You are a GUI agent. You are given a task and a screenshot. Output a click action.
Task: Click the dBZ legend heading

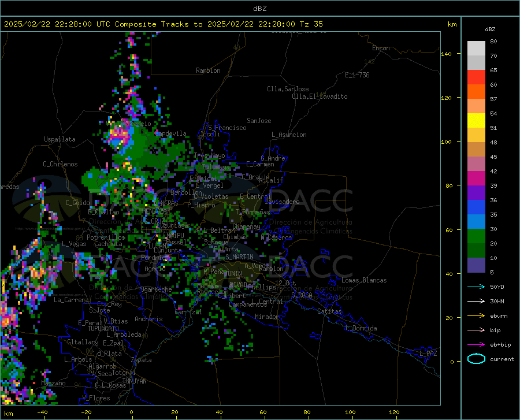[x=490, y=29]
